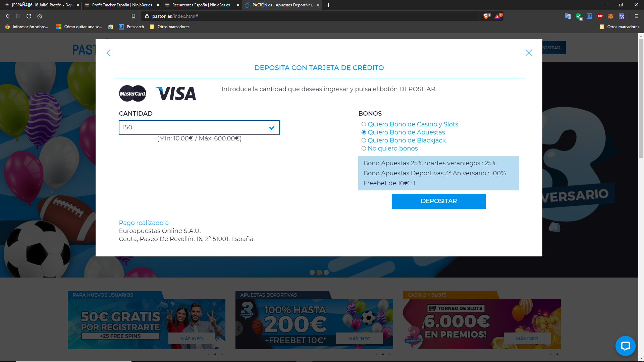Open the Adblock Plus ABP extension
The width and height of the screenshot is (644, 362).
coord(600,16)
